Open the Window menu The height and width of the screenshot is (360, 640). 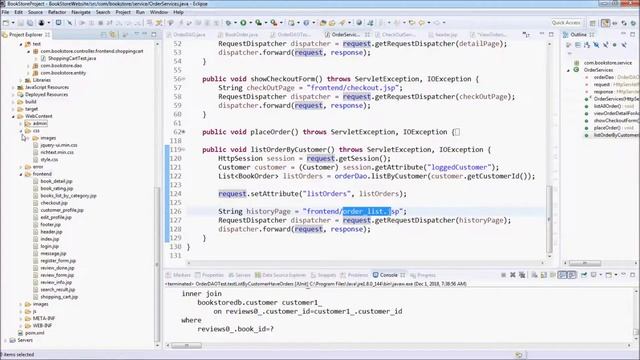pos(159,12)
